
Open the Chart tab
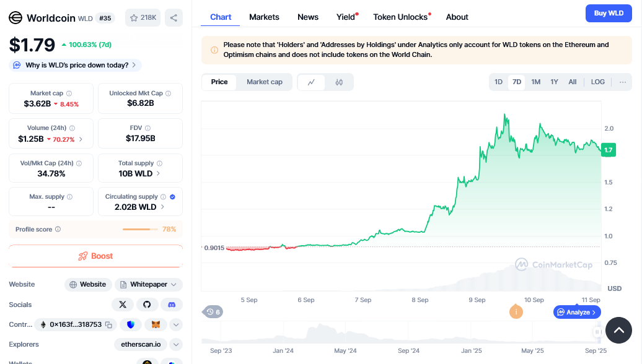pos(220,17)
